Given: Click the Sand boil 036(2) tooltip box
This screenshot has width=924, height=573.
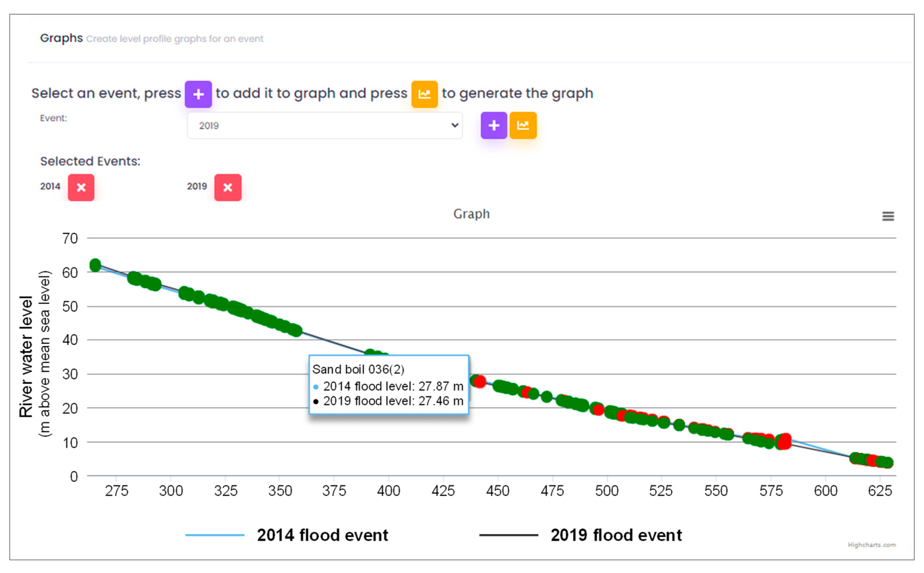Looking at the screenshot, I should click(389, 384).
